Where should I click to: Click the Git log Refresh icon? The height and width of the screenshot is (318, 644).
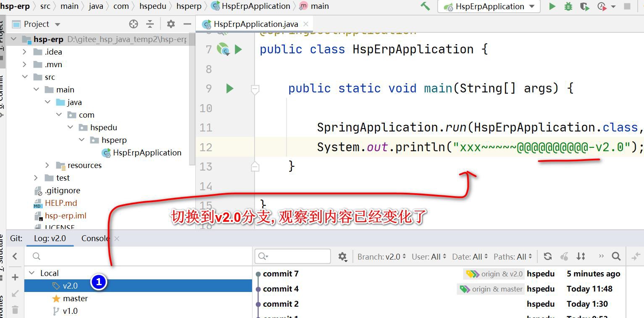547,256
